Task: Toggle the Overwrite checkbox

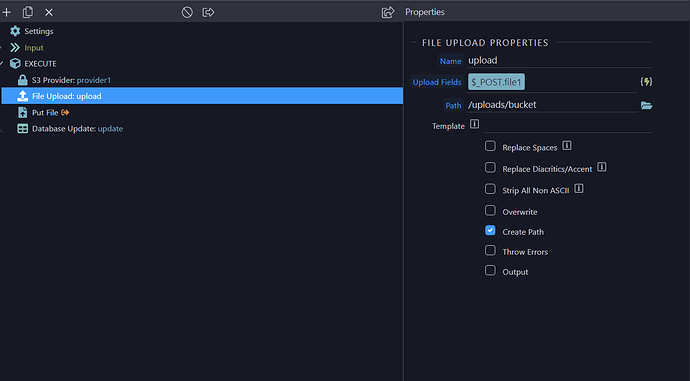Action: 490,210
